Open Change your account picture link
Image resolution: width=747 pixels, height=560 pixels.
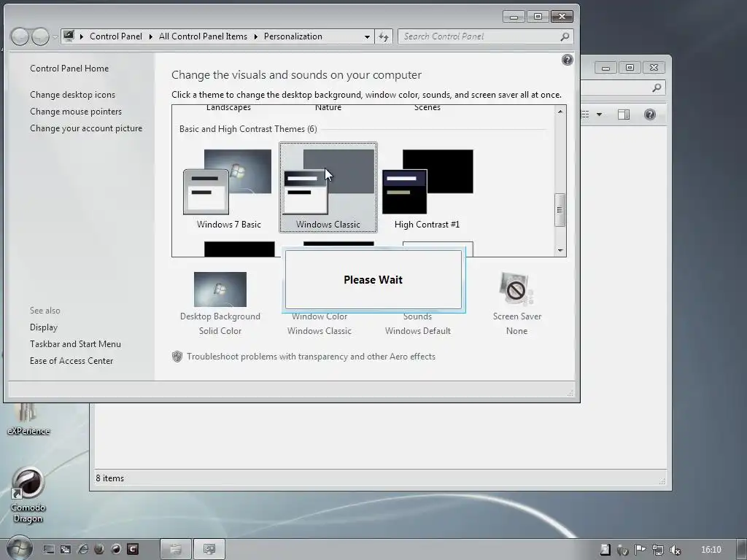(x=86, y=128)
